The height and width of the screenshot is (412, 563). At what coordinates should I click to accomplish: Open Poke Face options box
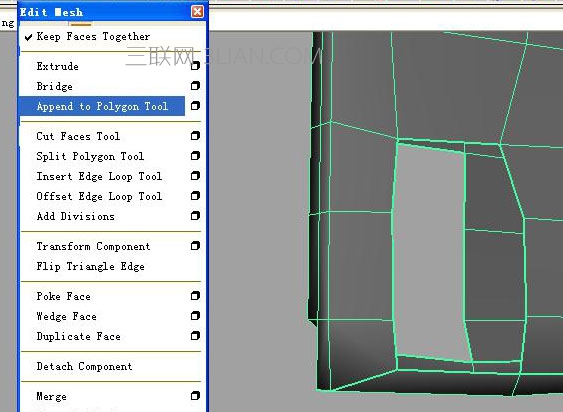[x=195, y=296]
